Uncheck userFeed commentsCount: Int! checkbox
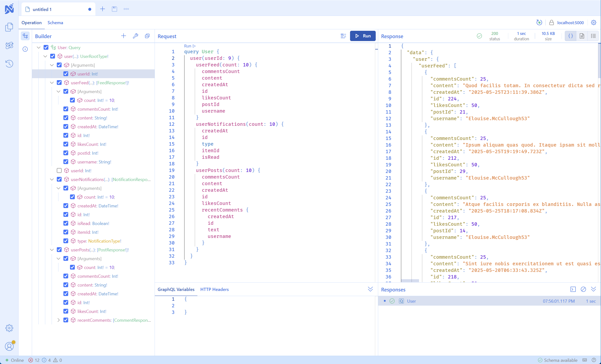The width and height of the screenshot is (601, 364). click(x=66, y=109)
